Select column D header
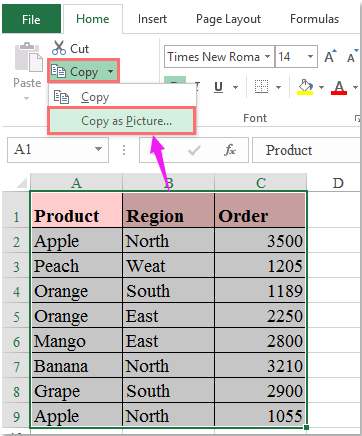Screen dimensions: 362x436 point(335,183)
